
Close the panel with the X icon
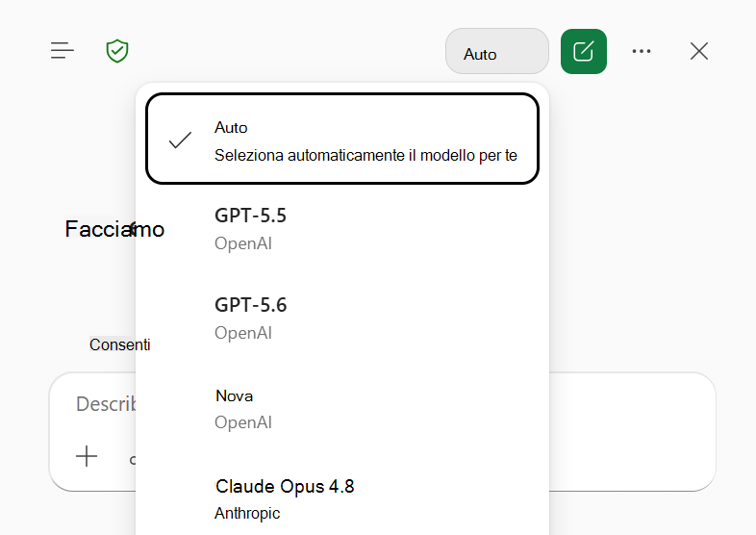point(698,51)
